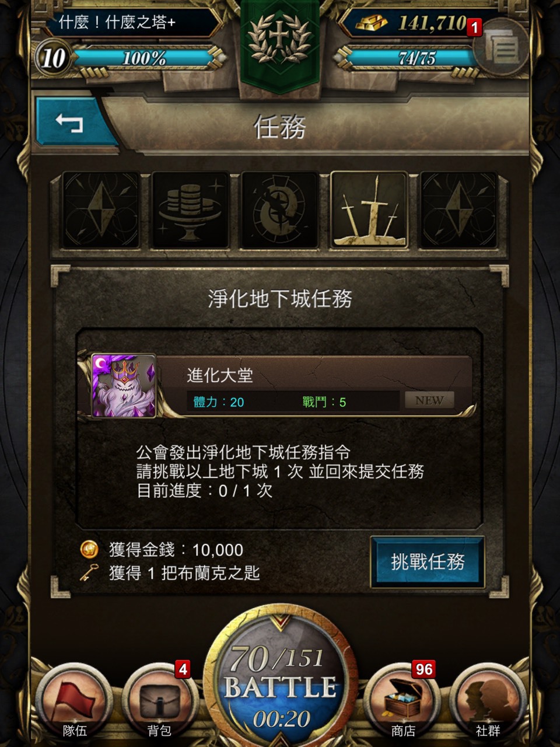Select the broken dial mission tab

(x=280, y=210)
